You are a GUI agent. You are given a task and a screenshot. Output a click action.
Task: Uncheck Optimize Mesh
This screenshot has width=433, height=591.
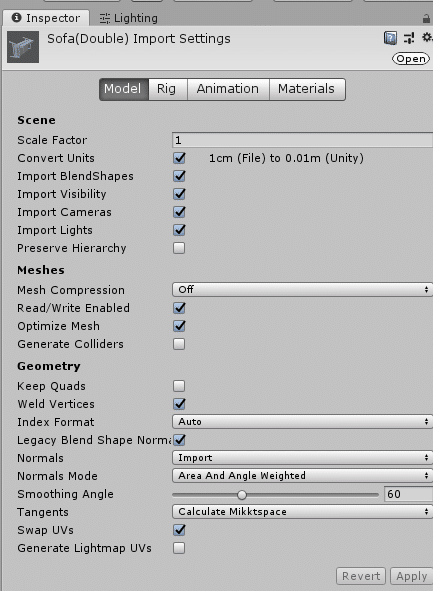[179, 326]
